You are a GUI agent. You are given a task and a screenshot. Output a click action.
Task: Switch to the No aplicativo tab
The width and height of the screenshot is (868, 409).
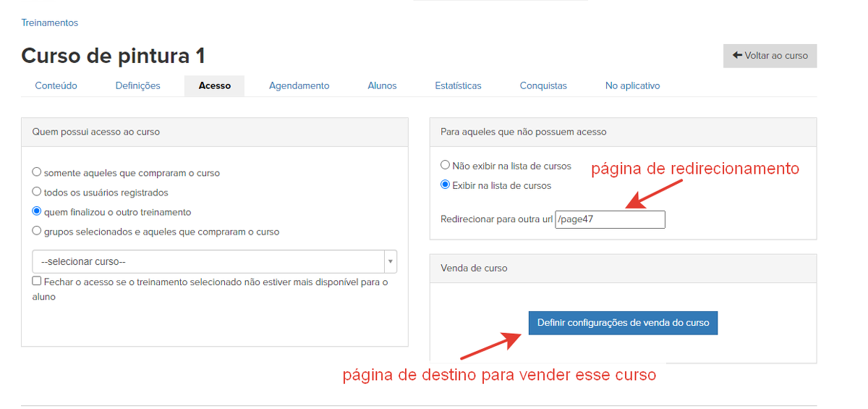pos(632,85)
